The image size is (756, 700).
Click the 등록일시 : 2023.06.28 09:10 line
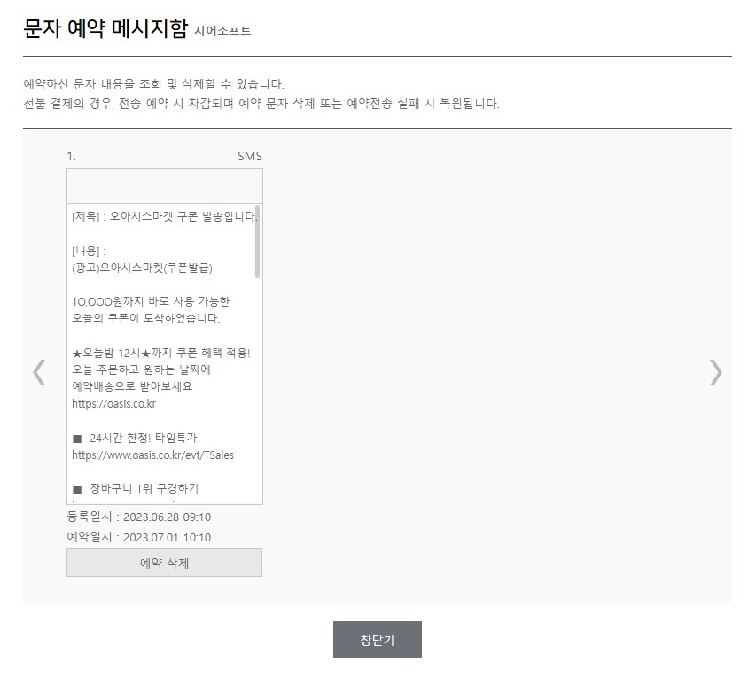(139, 517)
